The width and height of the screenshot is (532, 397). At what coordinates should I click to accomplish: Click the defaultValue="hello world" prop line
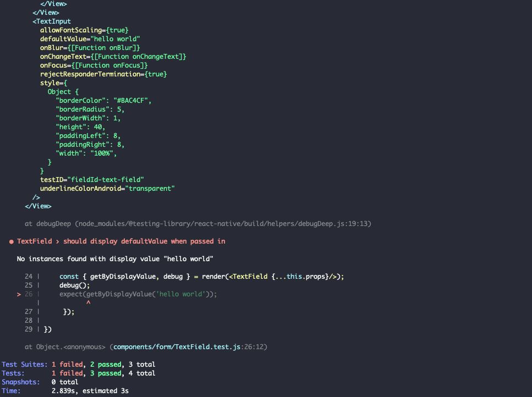pos(90,39)
